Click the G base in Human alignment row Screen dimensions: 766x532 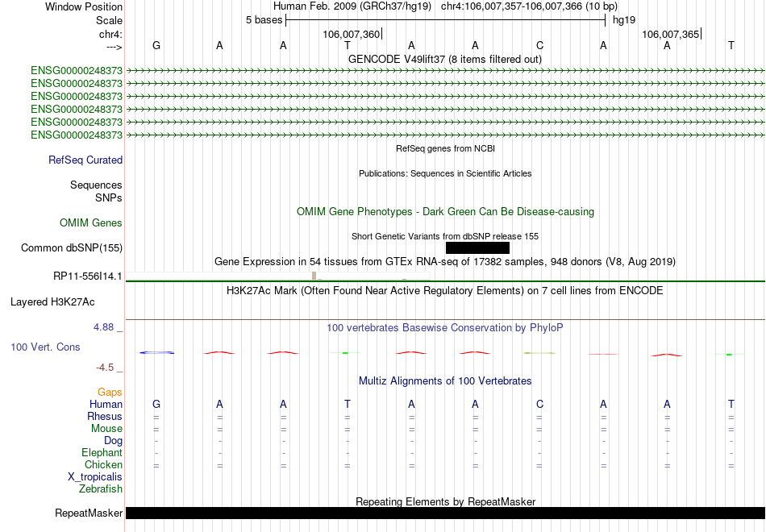[156, 404]
